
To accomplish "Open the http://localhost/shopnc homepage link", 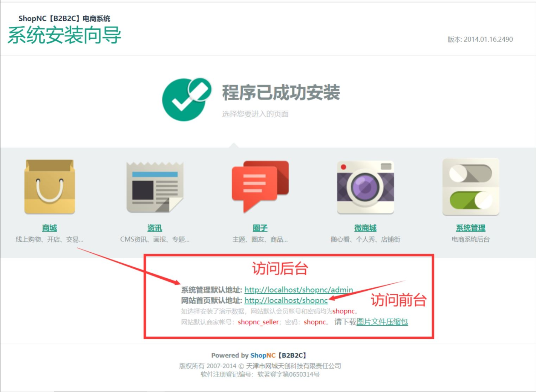I will pos(286,300).
